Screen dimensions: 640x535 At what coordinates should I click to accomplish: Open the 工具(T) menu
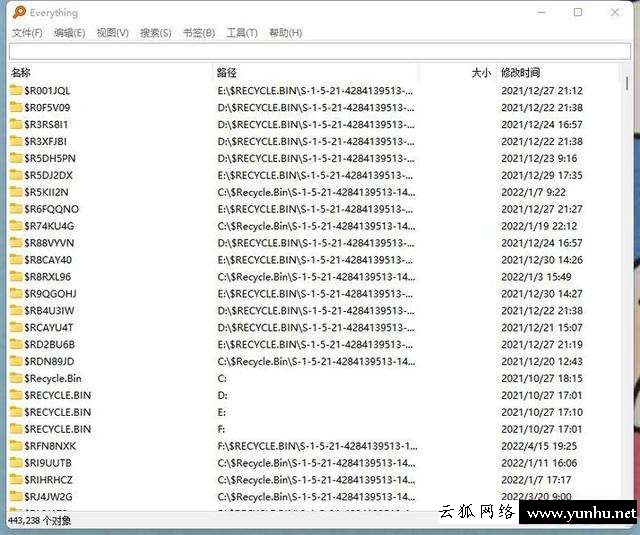(x=242, y=33)
